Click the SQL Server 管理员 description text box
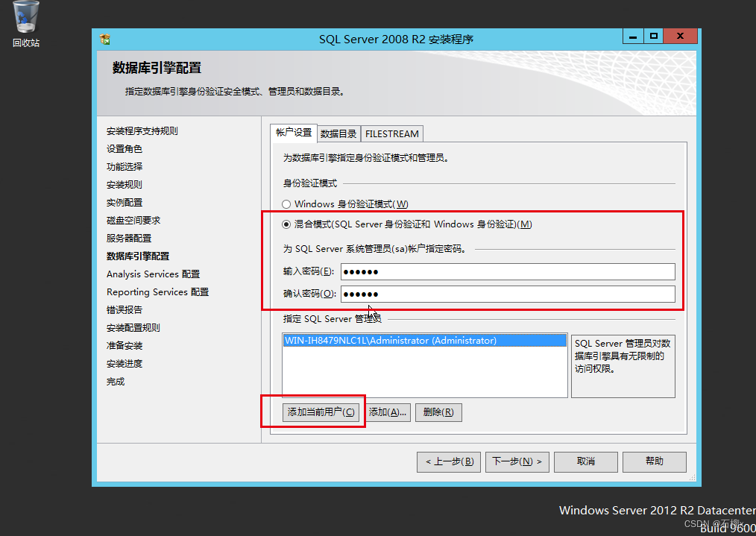The image size is (756, 536). (623, 366)
